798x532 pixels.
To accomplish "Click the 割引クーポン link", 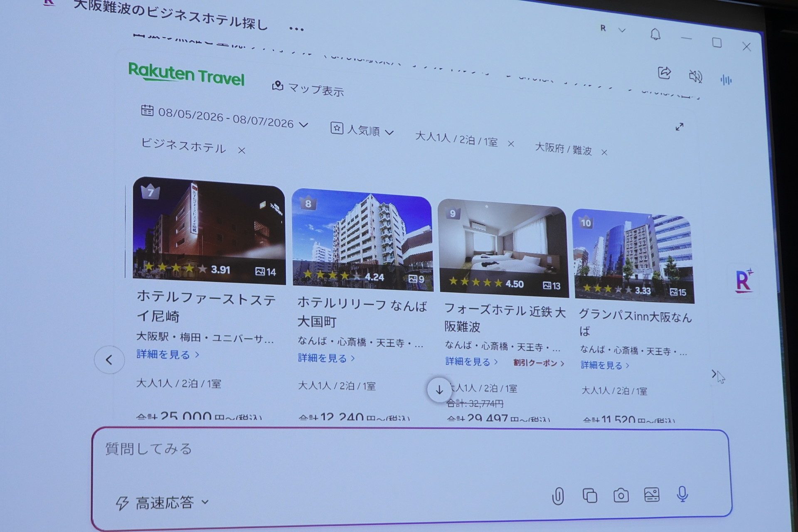I will 539,363.
